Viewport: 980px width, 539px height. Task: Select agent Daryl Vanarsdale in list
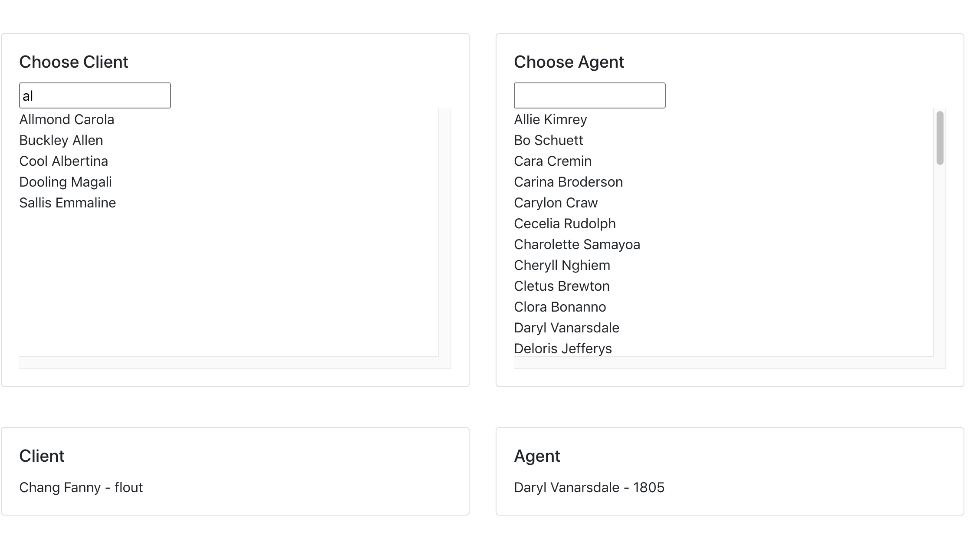[x=566, y=328]
